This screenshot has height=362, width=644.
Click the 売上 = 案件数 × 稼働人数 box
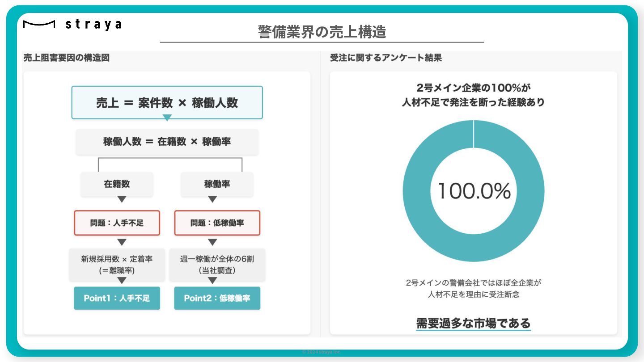167,102
